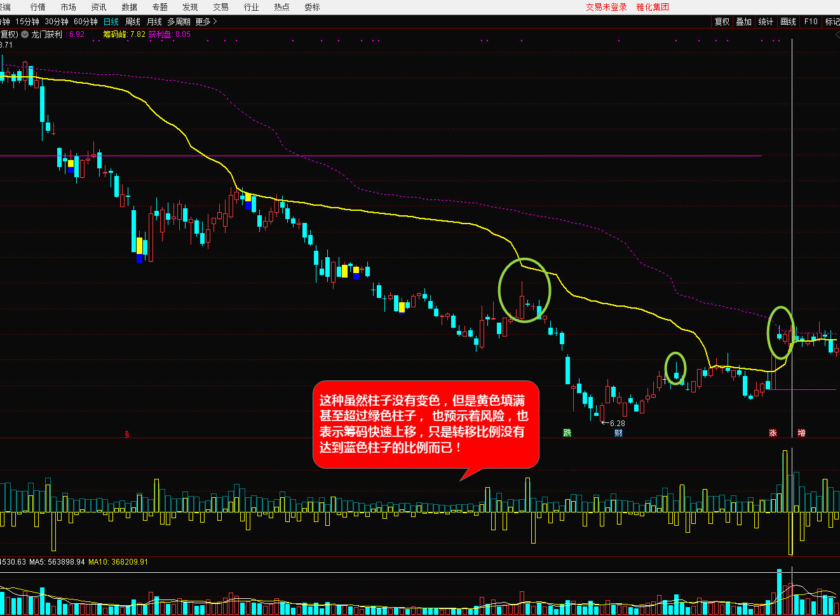Open the 委标 menu

[313, 7]
